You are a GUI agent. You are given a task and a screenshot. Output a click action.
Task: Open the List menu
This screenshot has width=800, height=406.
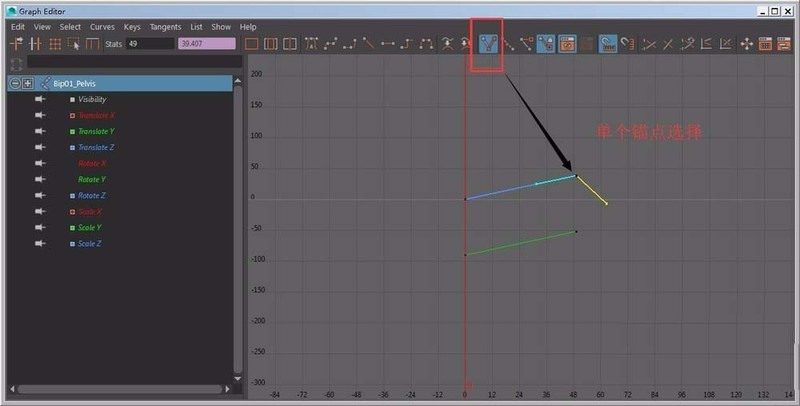[196, 27]
